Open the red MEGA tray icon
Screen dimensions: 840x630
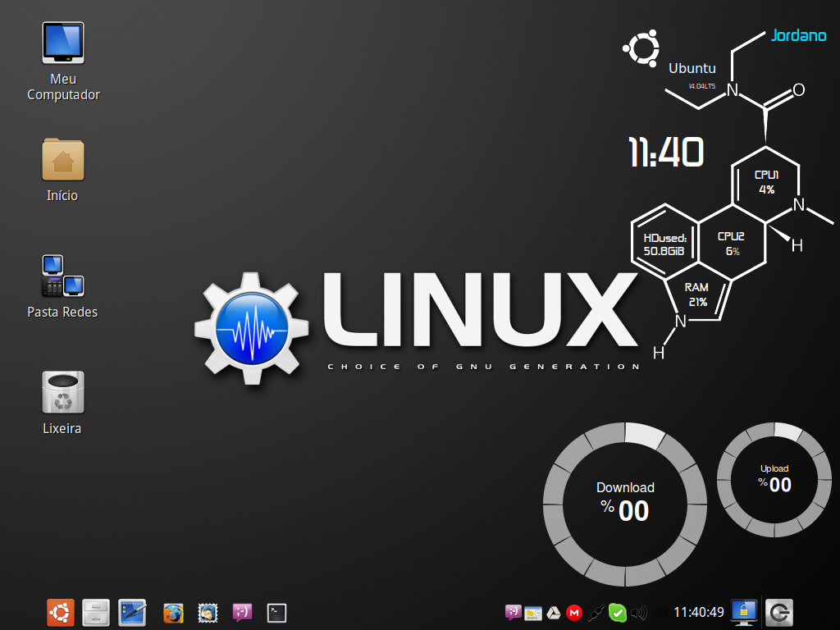pyautogui.click(x=574, y=613)
